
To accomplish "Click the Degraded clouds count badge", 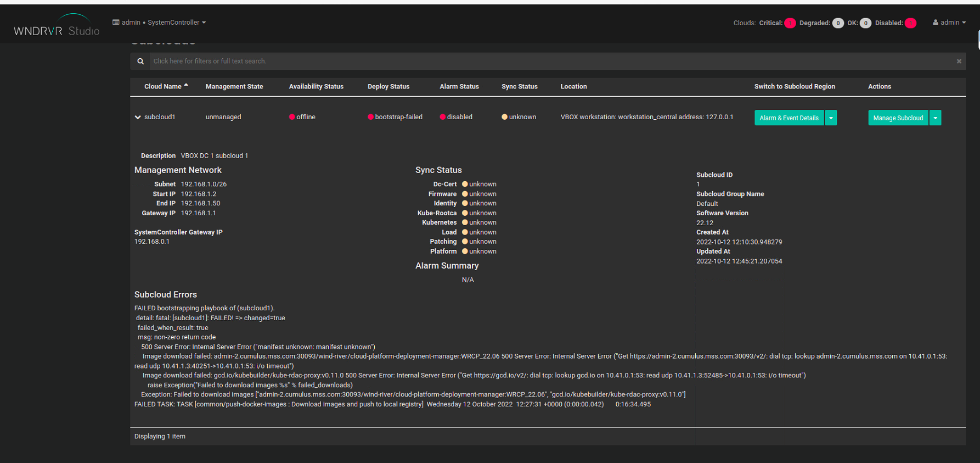I will click(x=837, y=23).
